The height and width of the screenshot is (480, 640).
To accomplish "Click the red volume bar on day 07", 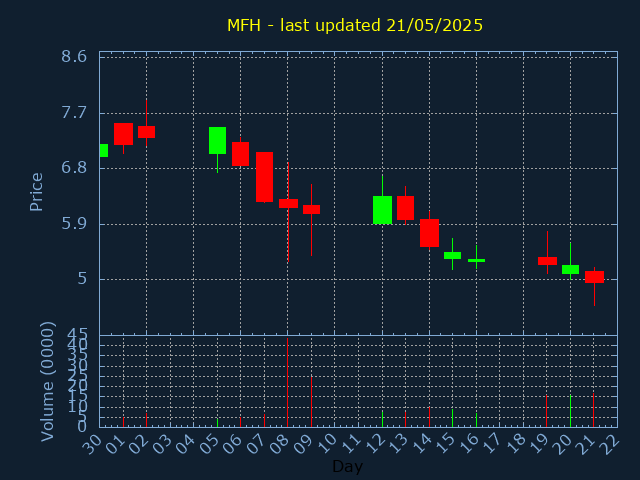I will tap(264, 420).
